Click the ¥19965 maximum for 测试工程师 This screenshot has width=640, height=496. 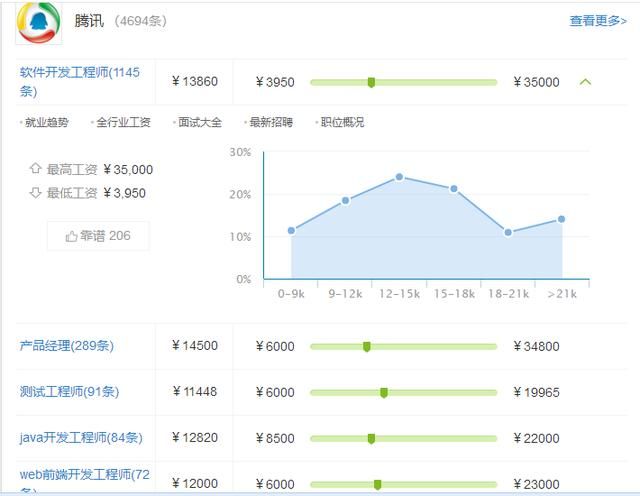click(x=536, y=393)
